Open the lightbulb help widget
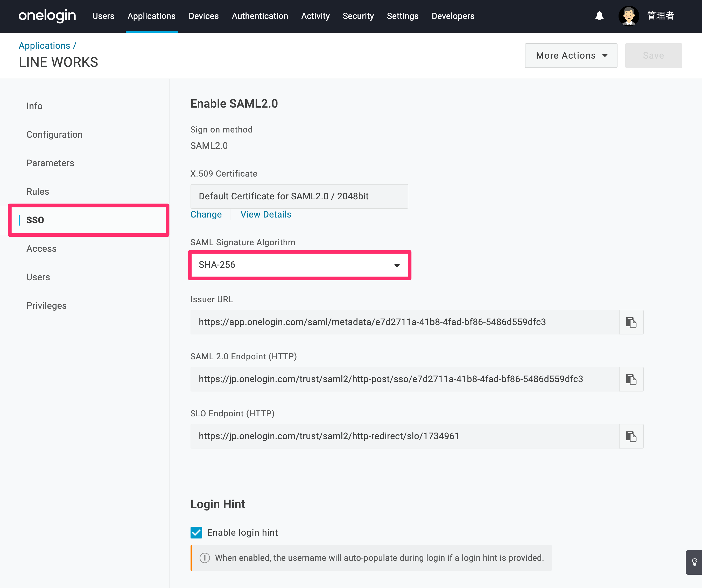The height and width of the screenshot is (588, 702). (x=694, y=562)
